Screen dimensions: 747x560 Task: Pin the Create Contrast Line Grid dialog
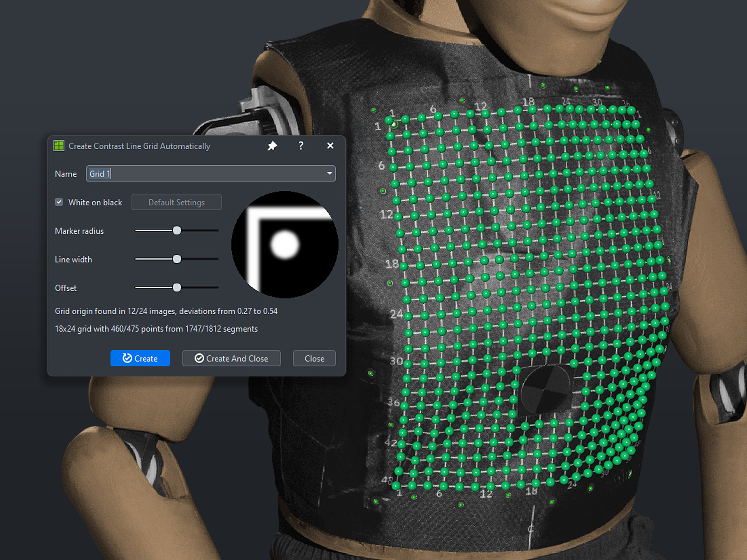(272, 146)
